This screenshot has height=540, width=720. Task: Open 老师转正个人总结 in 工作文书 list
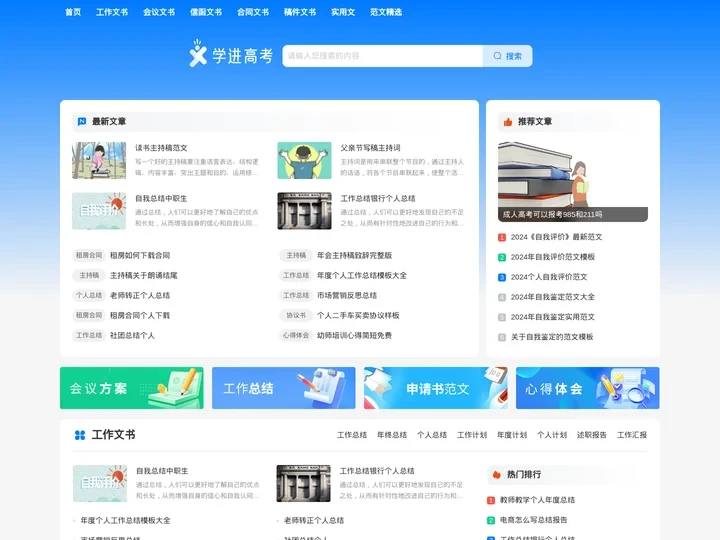(x=314, y=521)
